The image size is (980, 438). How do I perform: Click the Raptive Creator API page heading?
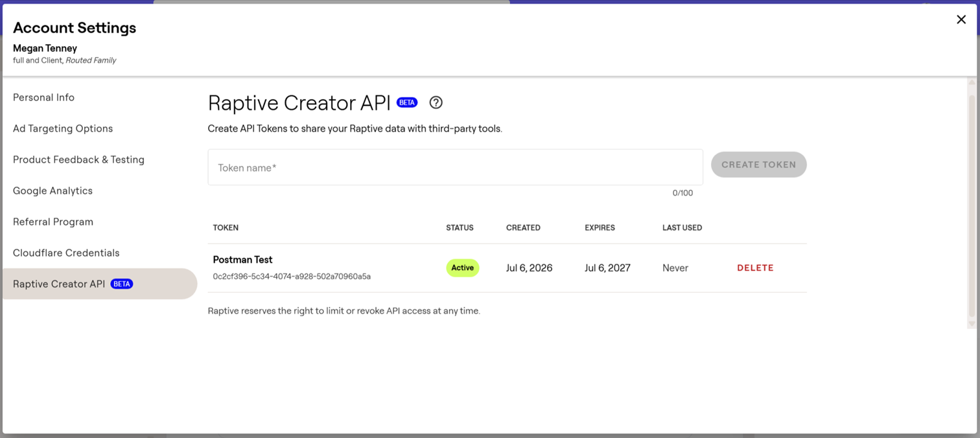tap(299, 102)
